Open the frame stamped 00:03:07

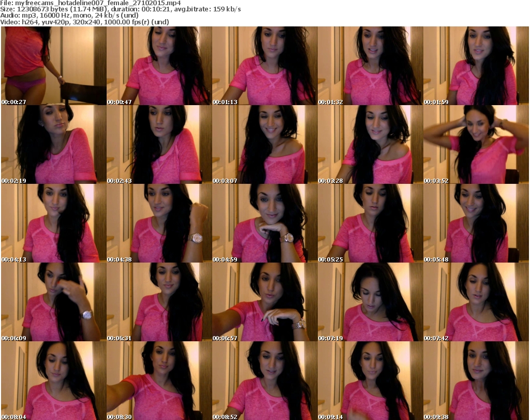pyautogui.click(x=265, y=144)
